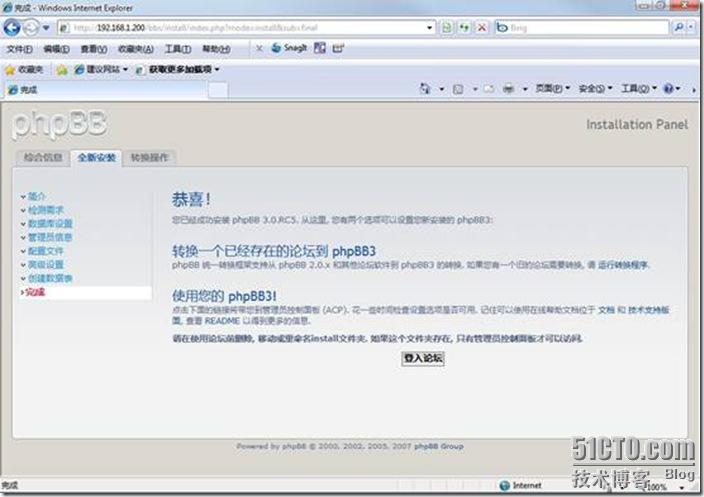Expand the address bar URL history dropdown
This screenshot has width=704, height=497.
coord(430,28)
